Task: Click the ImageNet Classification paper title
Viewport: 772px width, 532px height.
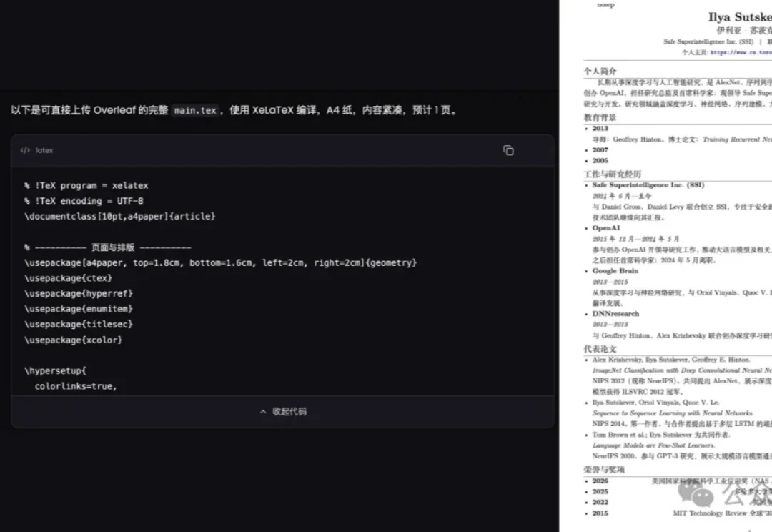Action: click(682, 370)
